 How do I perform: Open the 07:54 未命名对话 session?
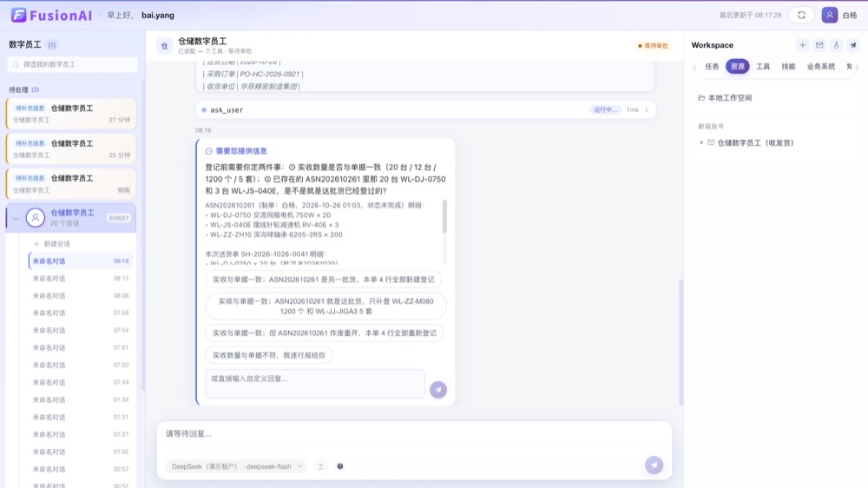tap(80, 330)
